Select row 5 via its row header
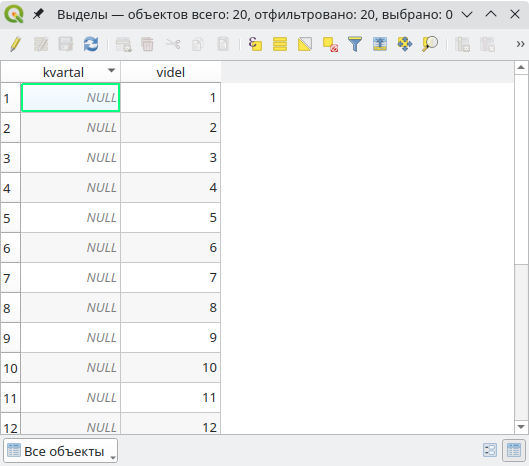This screenshot has width=529, height=466. tap(10, 218)
